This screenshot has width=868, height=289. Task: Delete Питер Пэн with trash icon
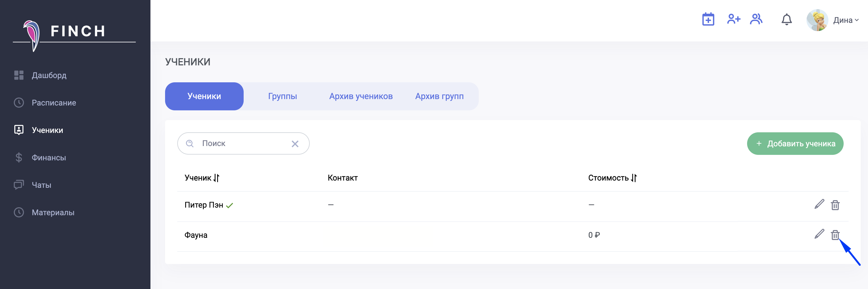click(834, 205)
